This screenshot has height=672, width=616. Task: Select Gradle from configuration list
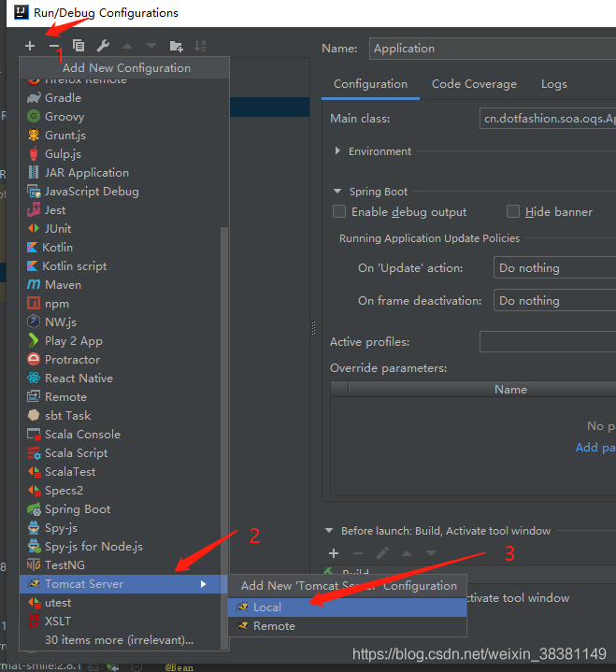124,98
